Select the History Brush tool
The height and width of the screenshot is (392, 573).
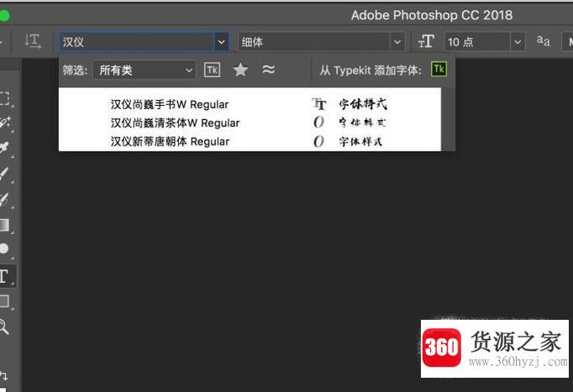pyautogui.click(x=4, y=200)
